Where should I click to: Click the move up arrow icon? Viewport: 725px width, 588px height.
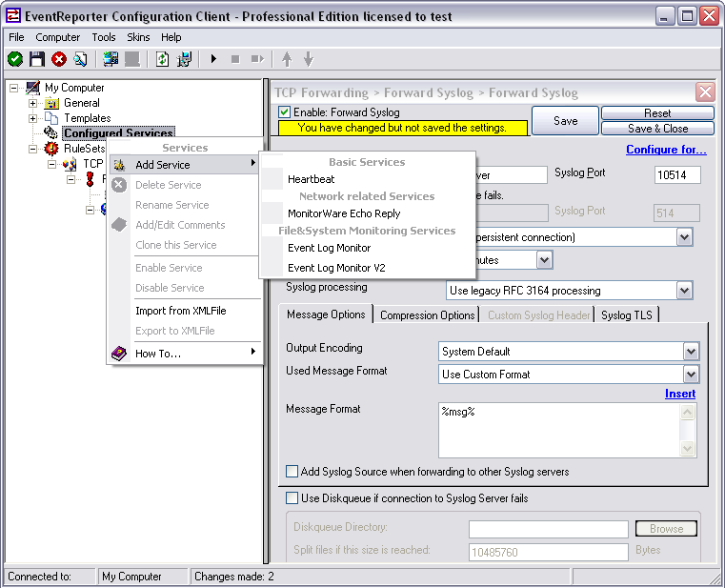287,59
